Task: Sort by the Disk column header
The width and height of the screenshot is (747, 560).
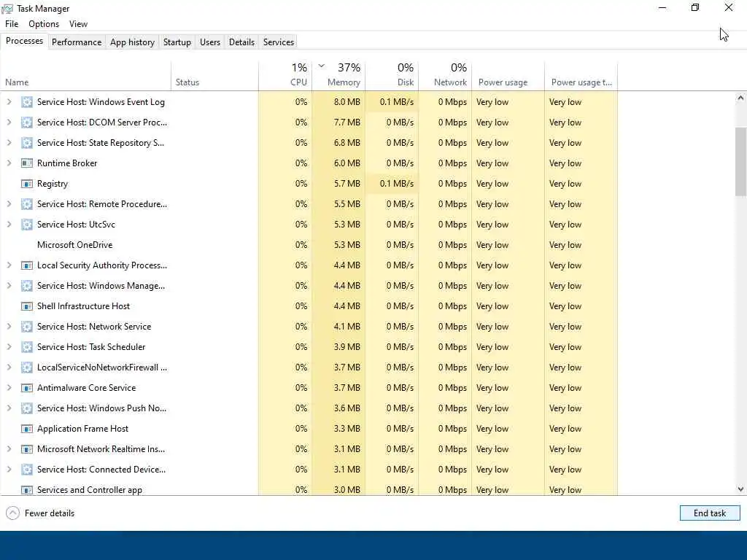Action: pos(392,76)
